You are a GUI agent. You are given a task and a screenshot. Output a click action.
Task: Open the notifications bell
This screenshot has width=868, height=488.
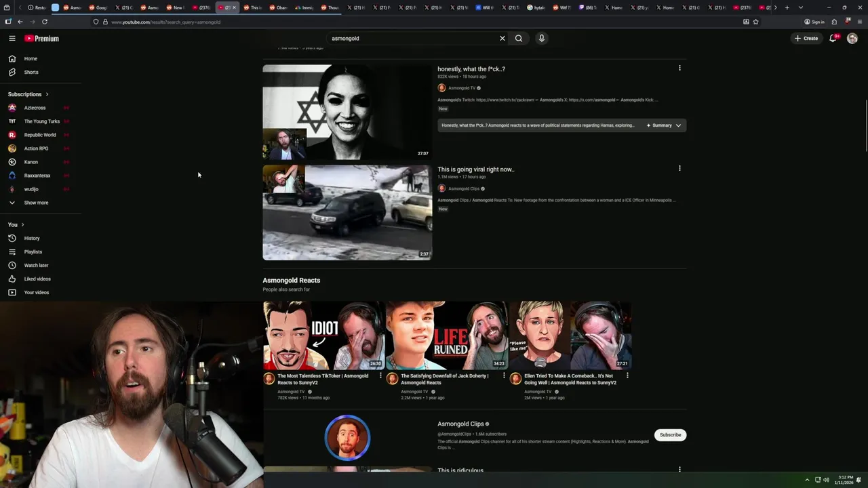tap(833, 39)
